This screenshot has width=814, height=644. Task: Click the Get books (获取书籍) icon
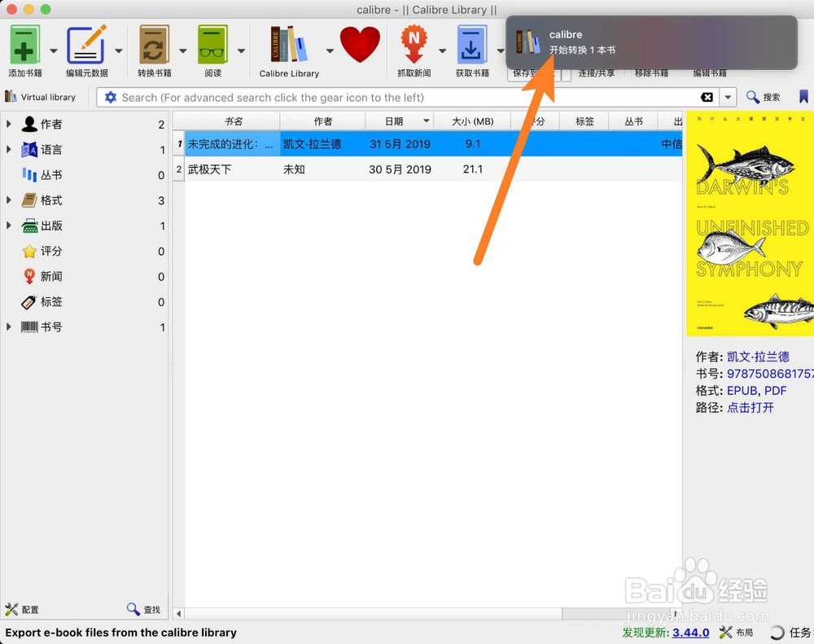[x=472, y=46]
